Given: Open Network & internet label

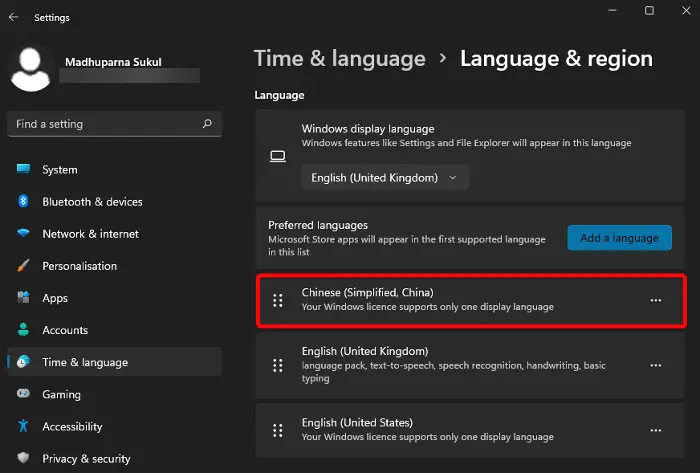Looking at the screenshot, I should tap(91, 234).
